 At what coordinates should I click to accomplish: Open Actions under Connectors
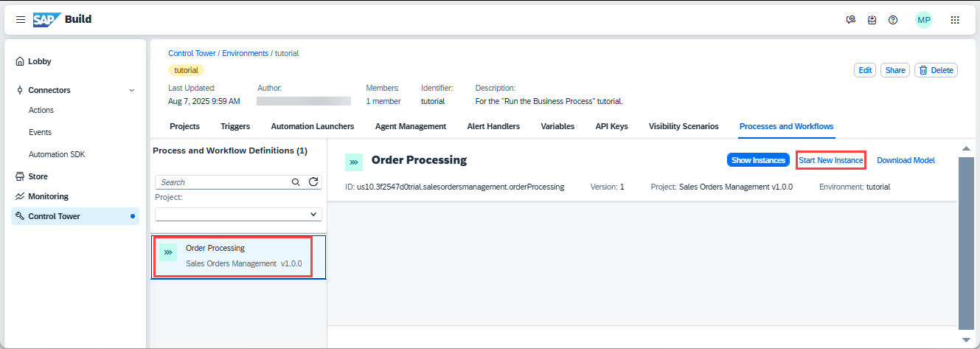(75, 110)
